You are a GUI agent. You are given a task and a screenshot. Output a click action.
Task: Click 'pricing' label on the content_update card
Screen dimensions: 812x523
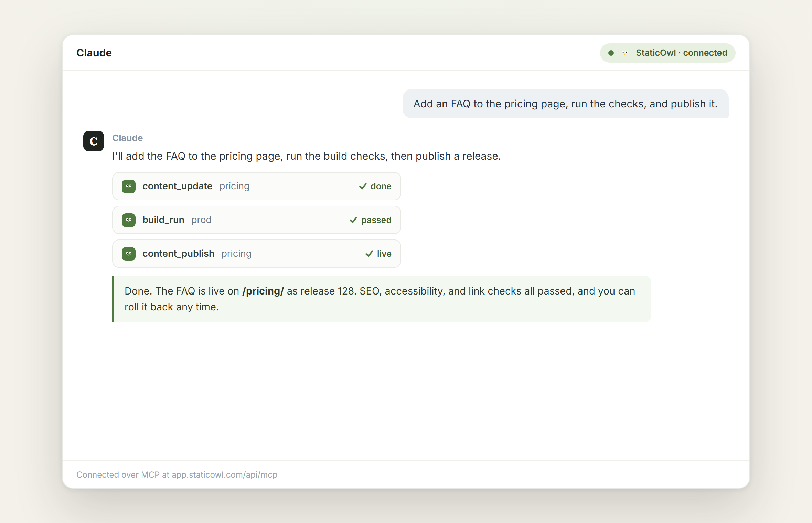[234, 186]
